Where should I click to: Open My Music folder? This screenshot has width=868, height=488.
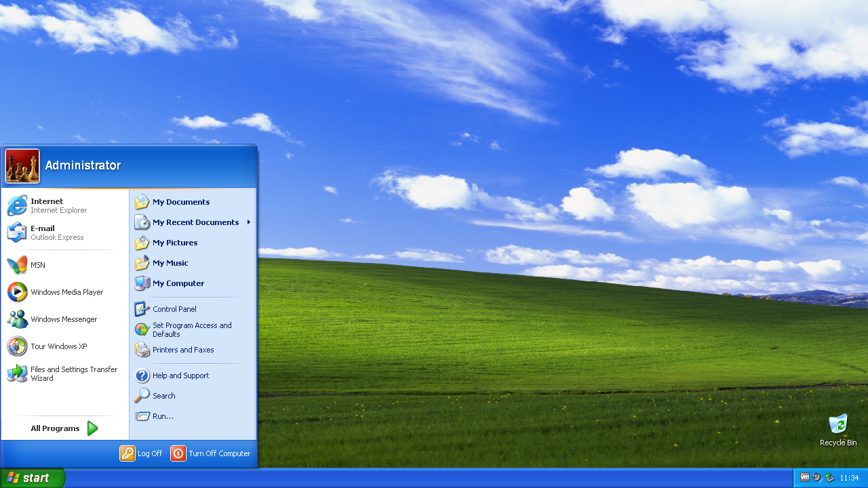coord(170,263)
